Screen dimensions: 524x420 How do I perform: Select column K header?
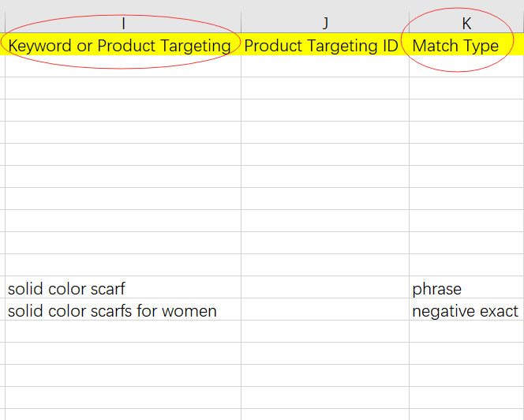(466, 24)
